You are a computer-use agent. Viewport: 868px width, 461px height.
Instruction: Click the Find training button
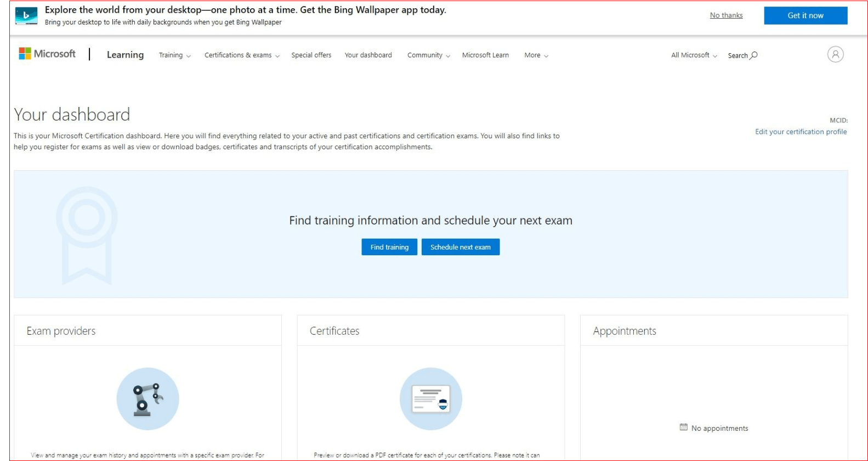[x=389, y=247]
